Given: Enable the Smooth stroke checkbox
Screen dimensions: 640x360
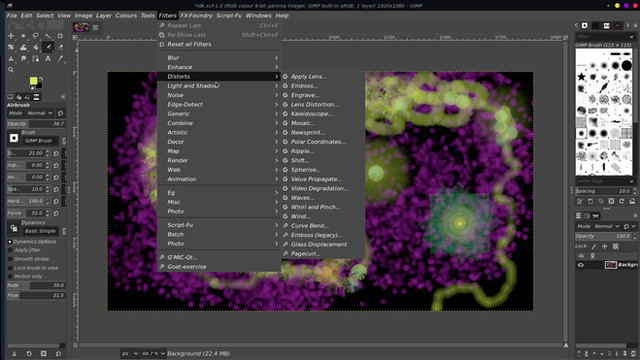Looking at the screenshot, I should tap(11, 259).
